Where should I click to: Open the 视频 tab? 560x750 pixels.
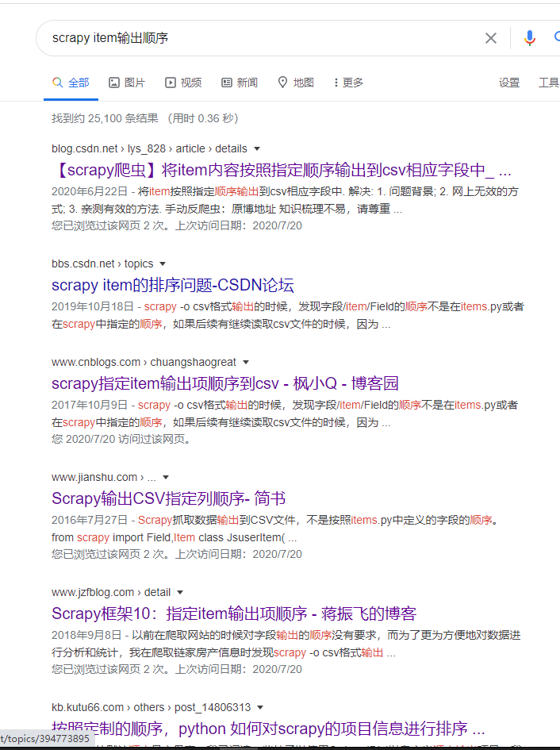point(183,83)
